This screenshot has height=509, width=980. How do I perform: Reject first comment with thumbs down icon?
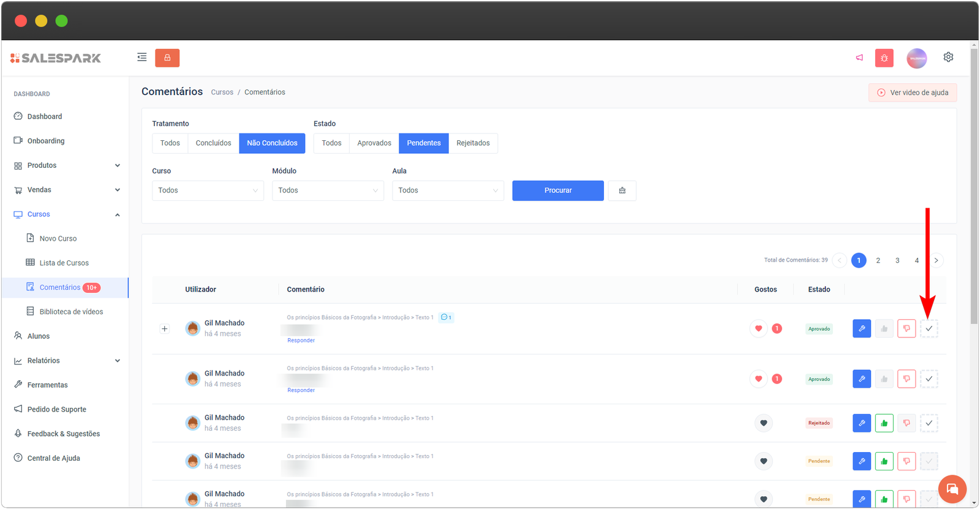point(907,329)
